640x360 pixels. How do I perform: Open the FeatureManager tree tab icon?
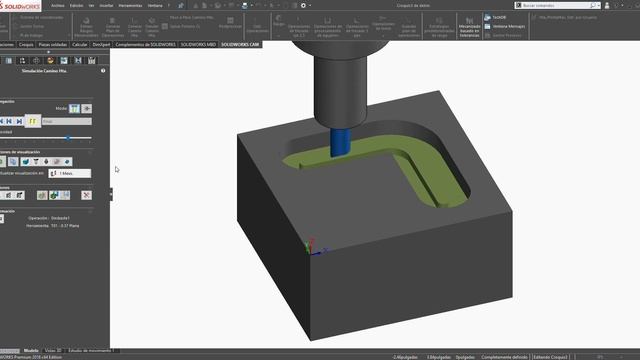(9, 61)
